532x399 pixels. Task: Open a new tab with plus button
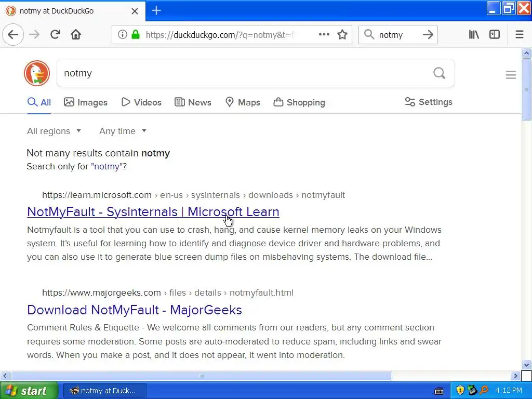(x=156, y=10)
